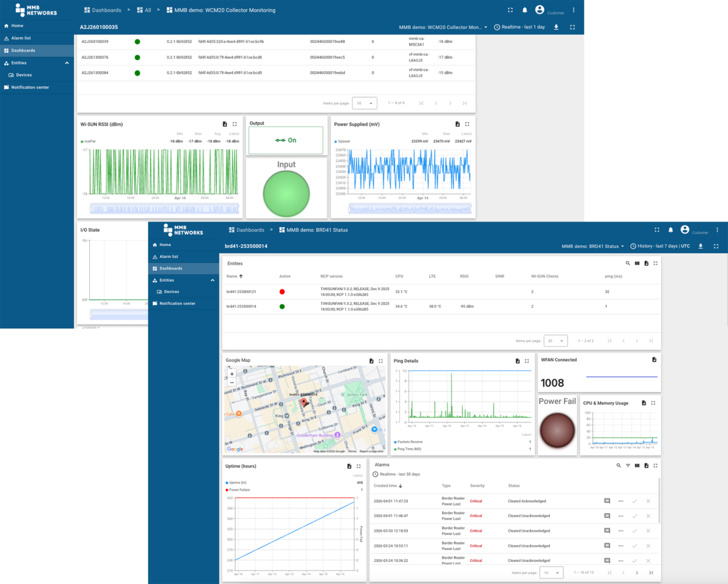Toggle the Output On switch widget
Viewport: 728px width, 584px height.
click(x=286, y=140)
